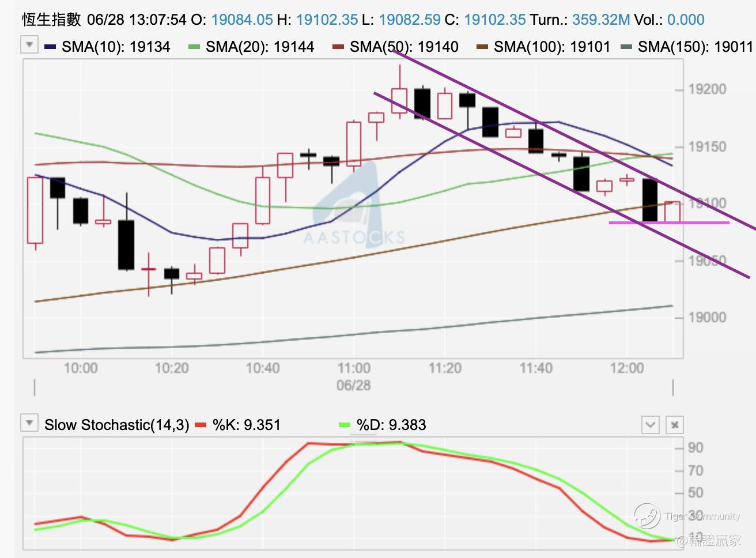Click the SMA(150) gray color swatch
The height and width of the screenshot is (558, 756).
(626, 47)
